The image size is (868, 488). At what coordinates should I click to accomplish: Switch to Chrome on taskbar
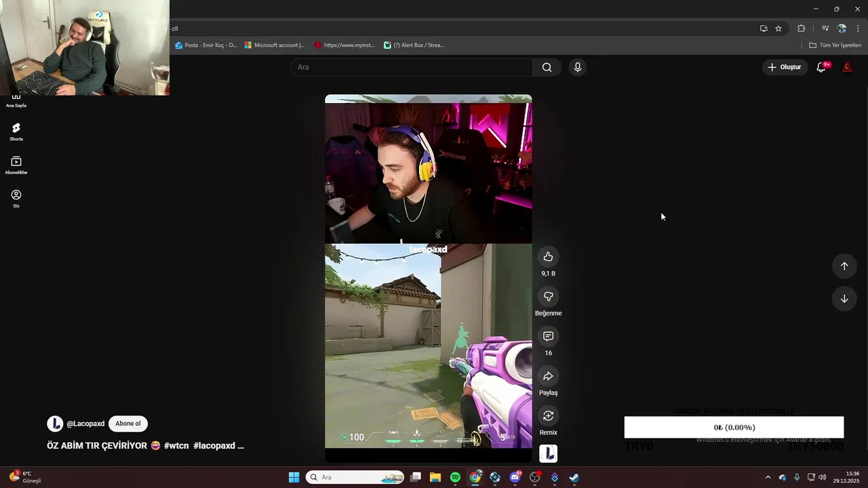point(475,477)
